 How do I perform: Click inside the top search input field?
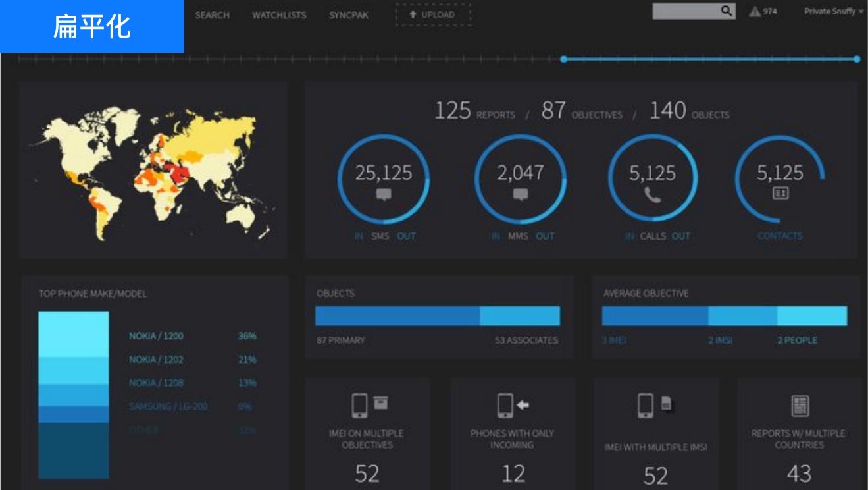click(684, 12)
